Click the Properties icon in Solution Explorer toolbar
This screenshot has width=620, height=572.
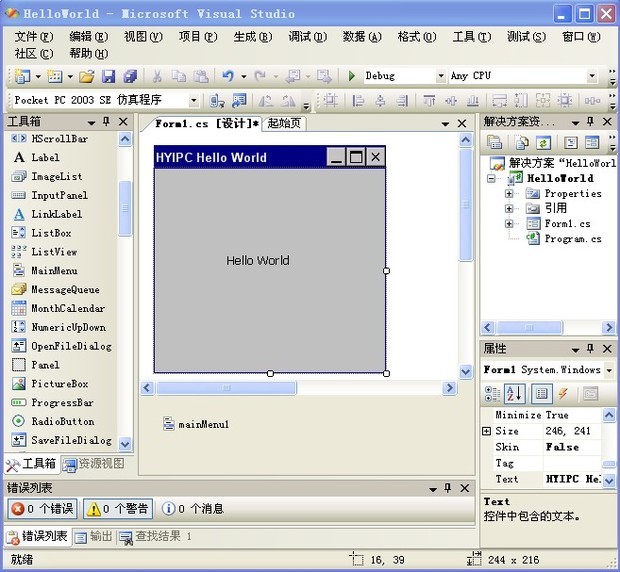point(494,143)
